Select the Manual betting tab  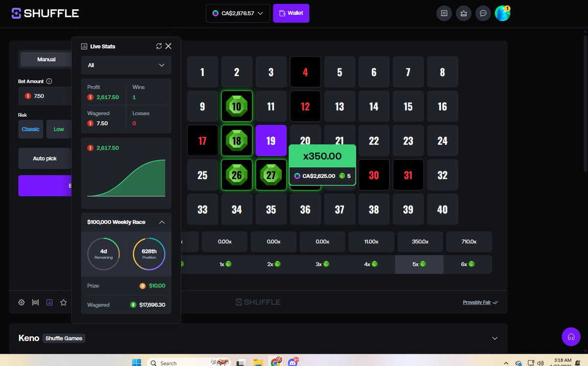[47, 59]
